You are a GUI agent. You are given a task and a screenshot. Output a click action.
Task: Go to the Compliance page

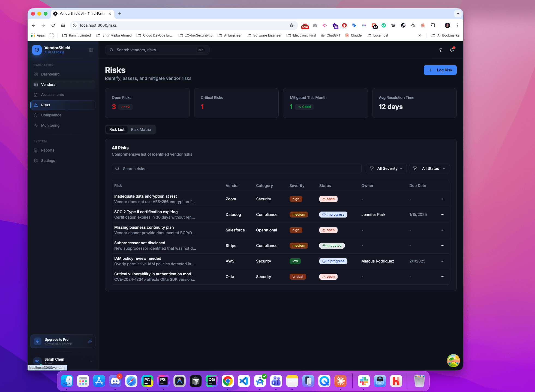51,115
